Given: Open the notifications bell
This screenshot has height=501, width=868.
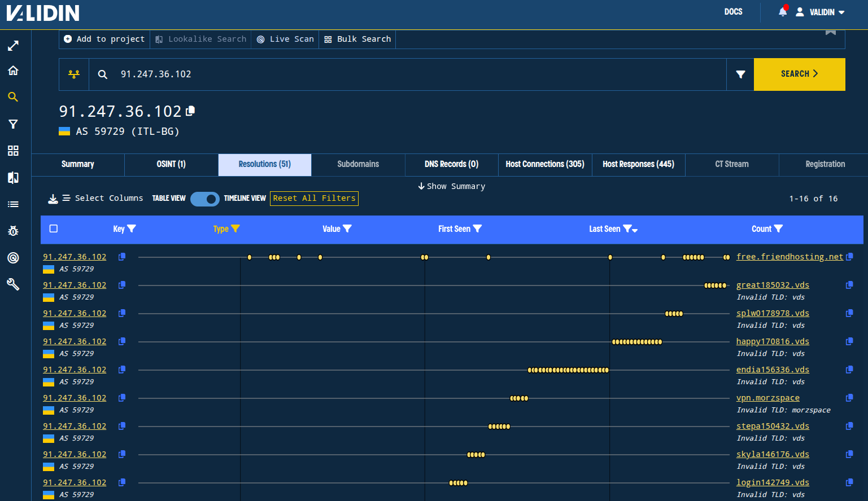Looking at the screenshot, I should coord(783,12).
